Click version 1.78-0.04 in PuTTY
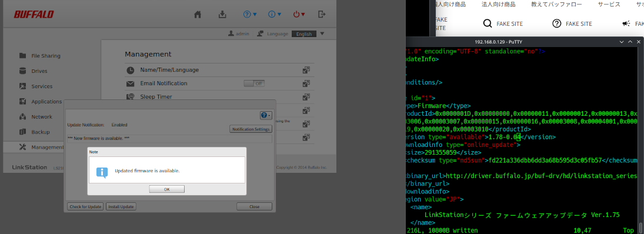The width and height of the screenshot is (644, 234). [x=505, y=137]
